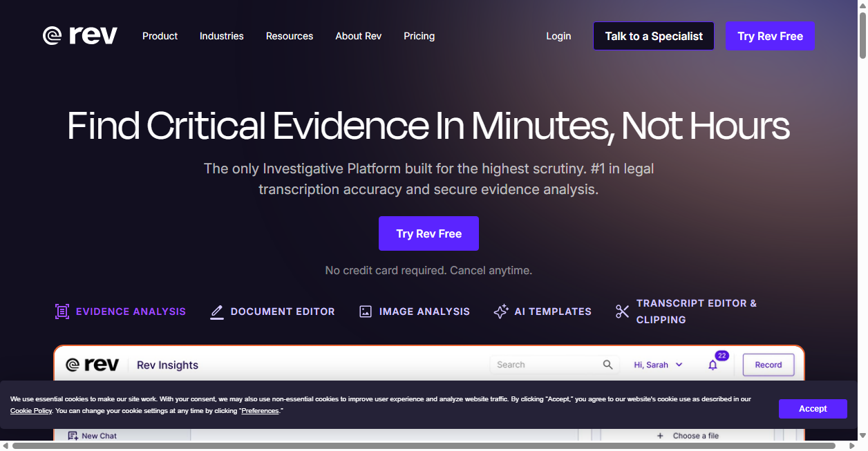This screenshot has height=451, width=868.
Task: Click the AI Templates sparkle icon
Action: coord(501,311)
